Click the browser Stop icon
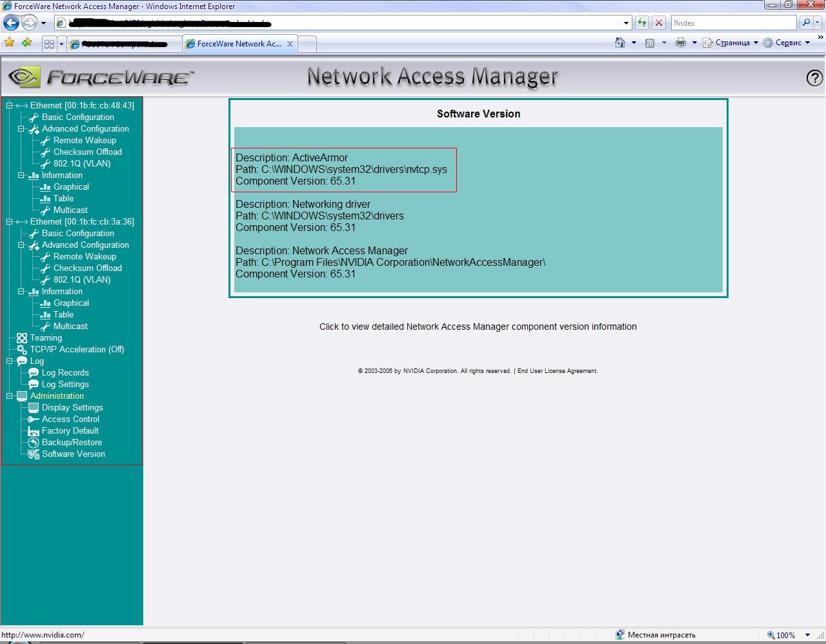This screenshot has width=826, height=644. pos(659,23)
